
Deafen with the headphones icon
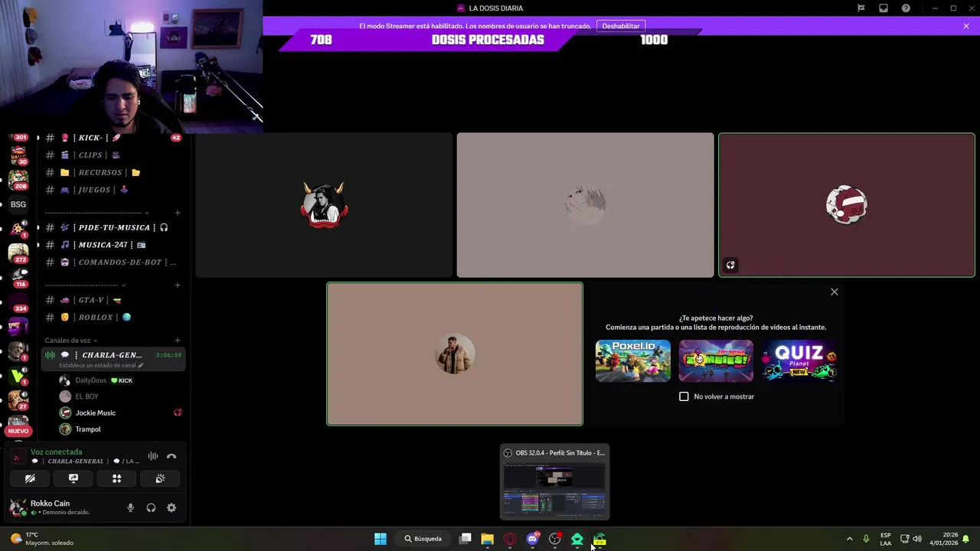[151, 507]
